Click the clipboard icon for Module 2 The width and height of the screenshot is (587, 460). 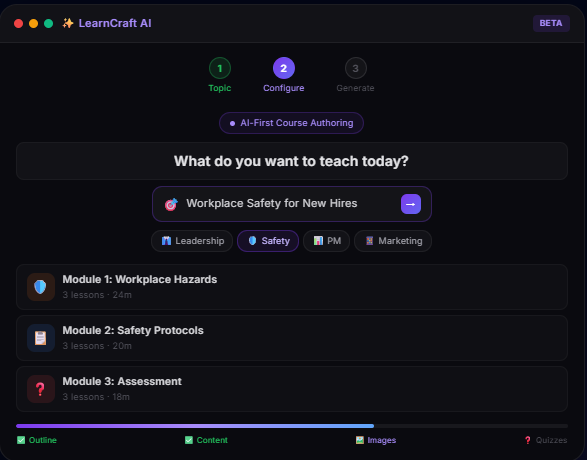[41, 338]
